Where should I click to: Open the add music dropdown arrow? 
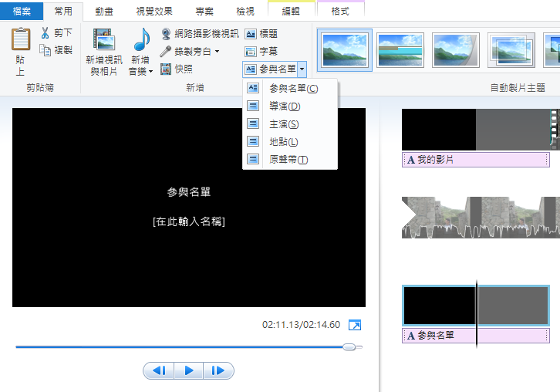tap(150, 72)
